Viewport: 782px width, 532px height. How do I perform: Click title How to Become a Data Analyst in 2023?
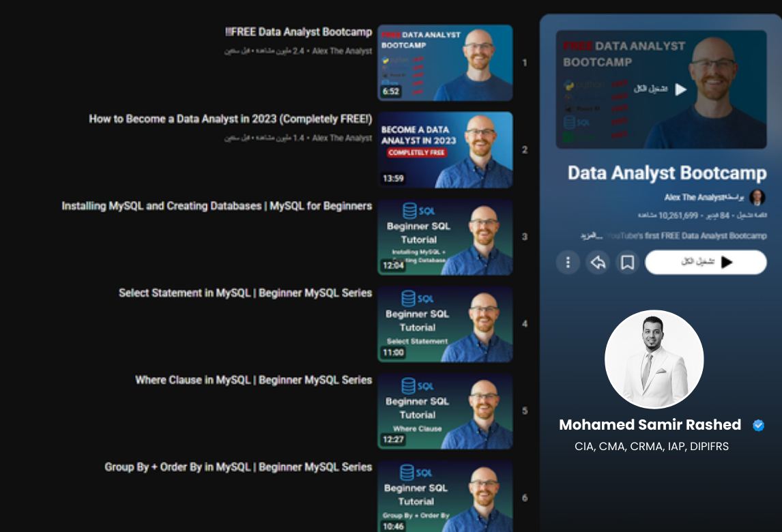pyautogui.click(x=231, y=119)
